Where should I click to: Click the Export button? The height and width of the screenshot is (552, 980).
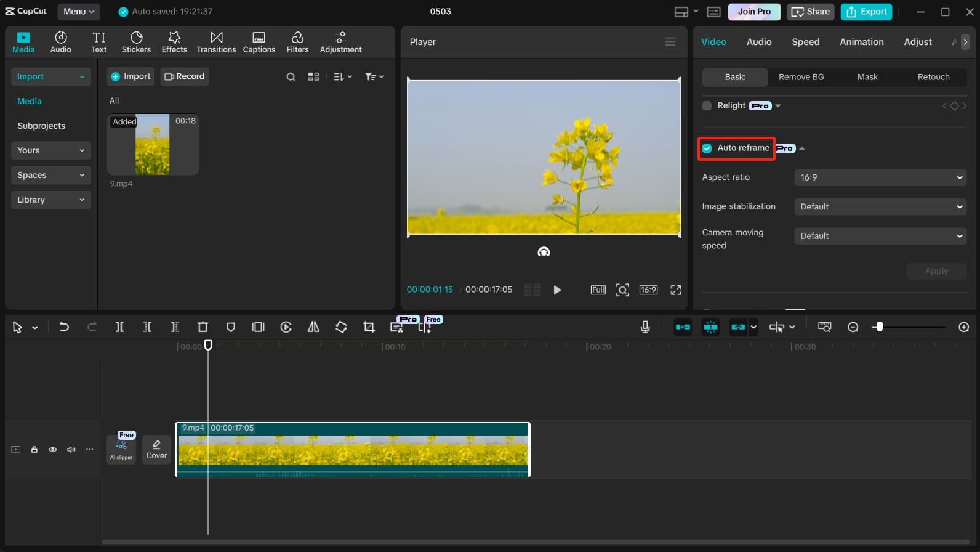point(866,12)
